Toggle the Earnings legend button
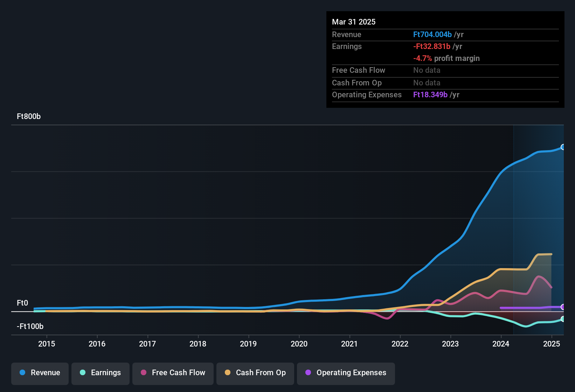The image size is (575, 392). click(x=101, y=373)
